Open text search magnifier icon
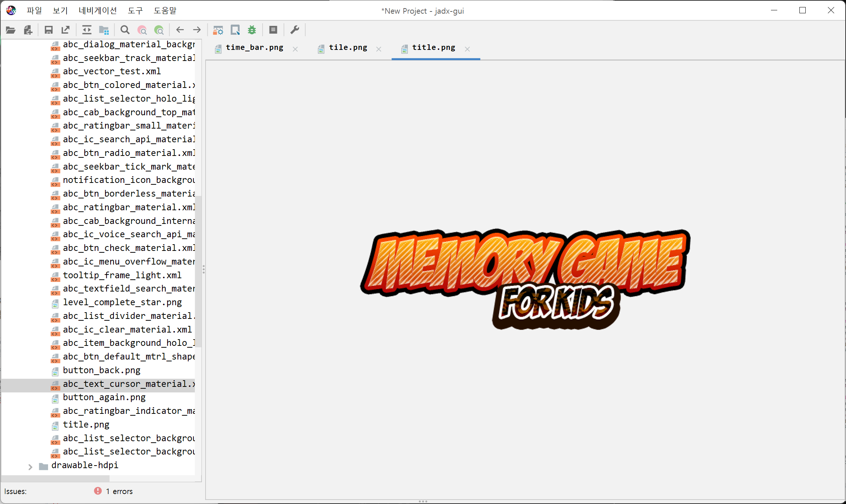The width and height of the screenshot is (846, 504). click(125, 30)
